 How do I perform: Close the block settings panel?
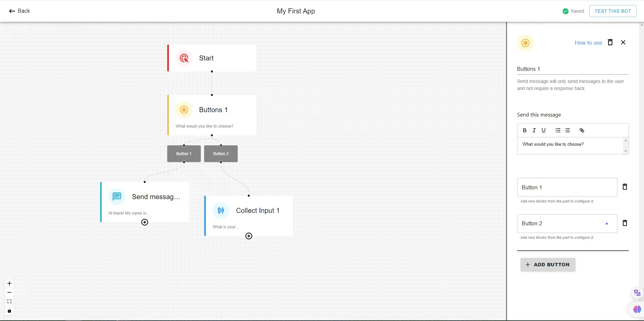pyautogui.click(x=623, y=42)
